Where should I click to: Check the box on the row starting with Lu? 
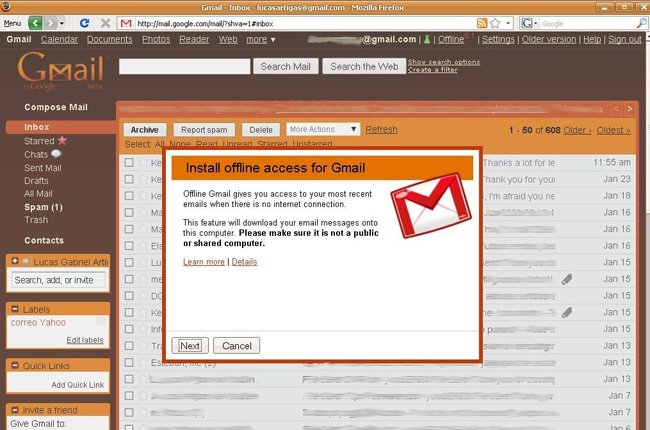pos(129,262)
